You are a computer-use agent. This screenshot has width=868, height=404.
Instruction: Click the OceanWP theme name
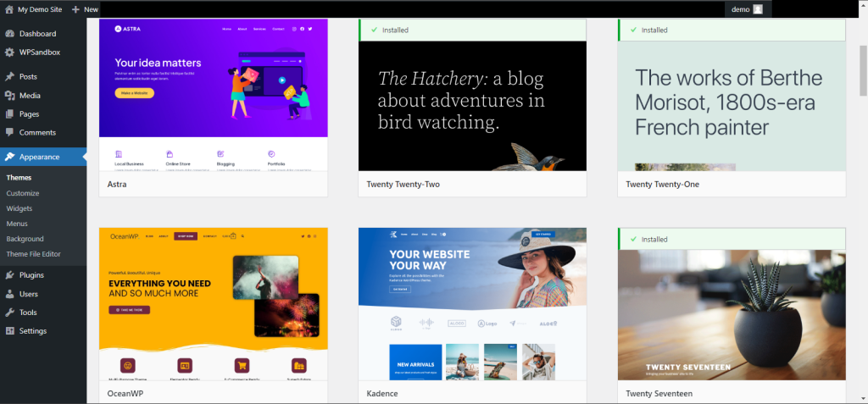[125, 394]
